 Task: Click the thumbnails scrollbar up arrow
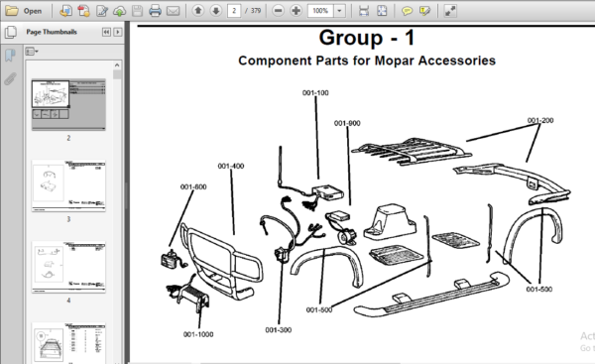[117, 65]
